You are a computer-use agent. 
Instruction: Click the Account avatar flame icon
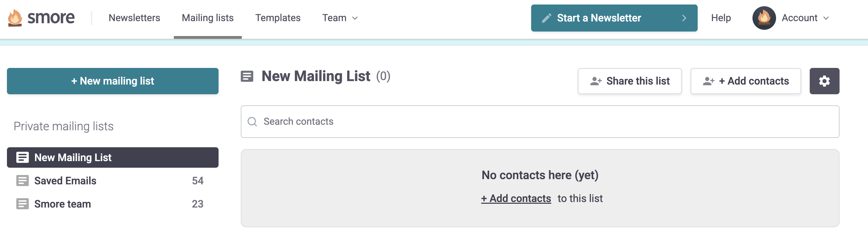click(764, 18)
